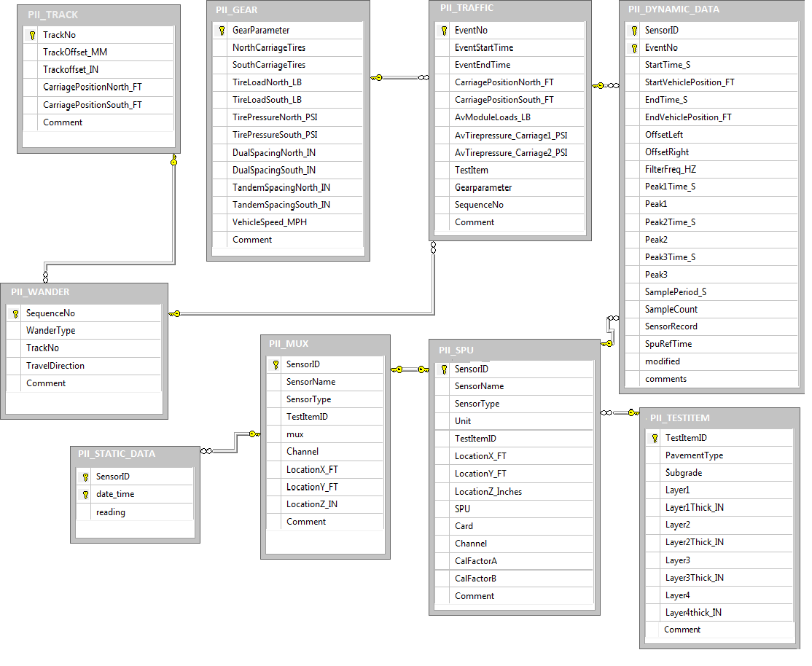The height and width of the screenshot is (666, 812).
Task: Click the FilterFreq_HZ row in PII_DYNAMIC_DATA
Action: coord(671,169)
